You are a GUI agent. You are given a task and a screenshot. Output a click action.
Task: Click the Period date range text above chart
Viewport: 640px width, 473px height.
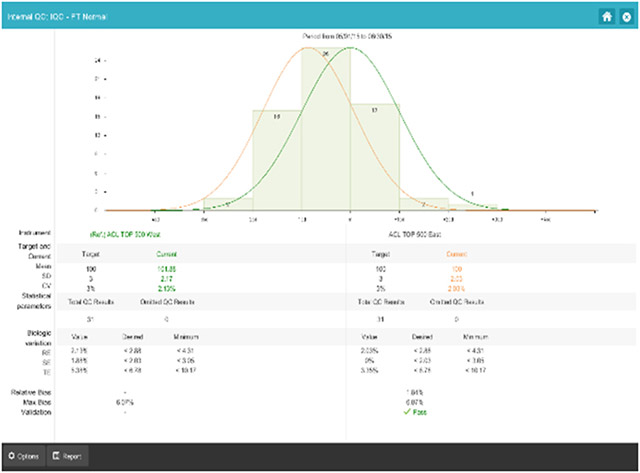pos(347,36)
